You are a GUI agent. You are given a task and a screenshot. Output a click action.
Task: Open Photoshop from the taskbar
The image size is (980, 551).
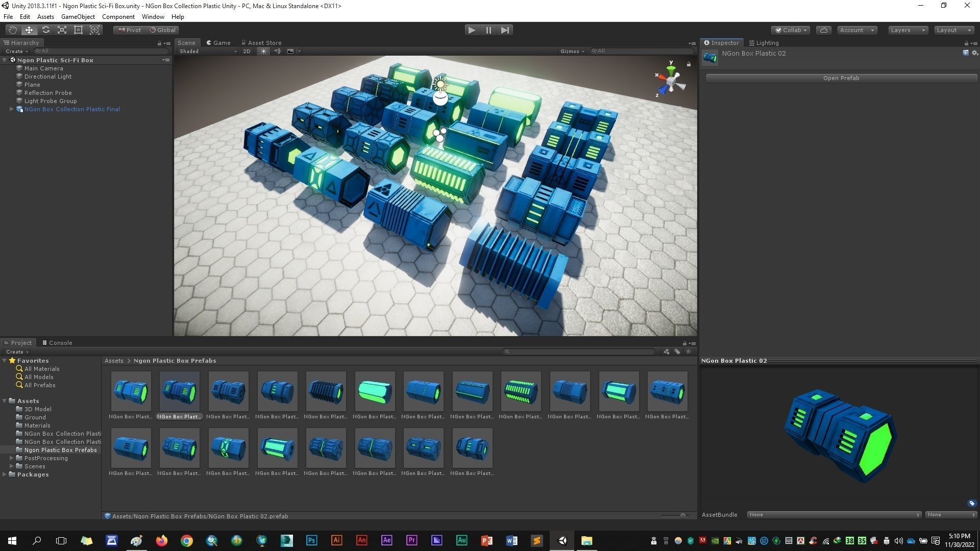311,541
